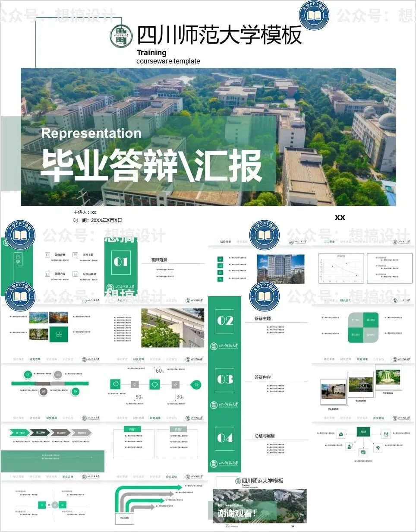Click the 50% label
Viewport: 416px width, 532px height.
(139, 397)
